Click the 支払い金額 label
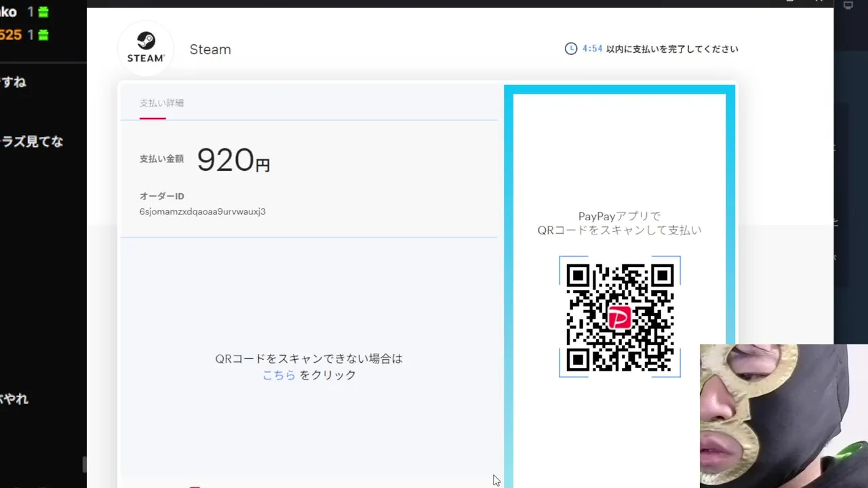868x488 pixels. [x=161, y=159]
